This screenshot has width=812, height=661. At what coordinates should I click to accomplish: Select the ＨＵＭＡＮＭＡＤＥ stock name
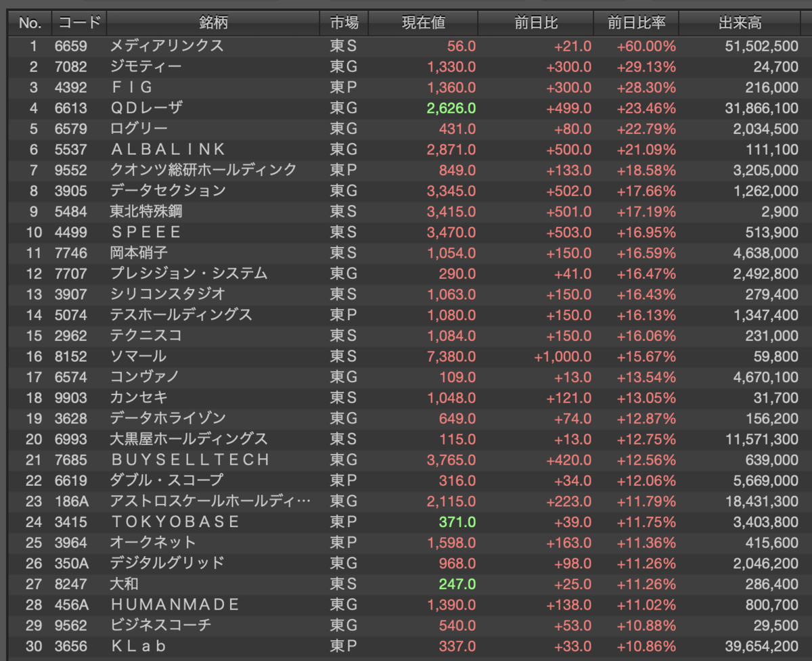click(x=175, y=605)
